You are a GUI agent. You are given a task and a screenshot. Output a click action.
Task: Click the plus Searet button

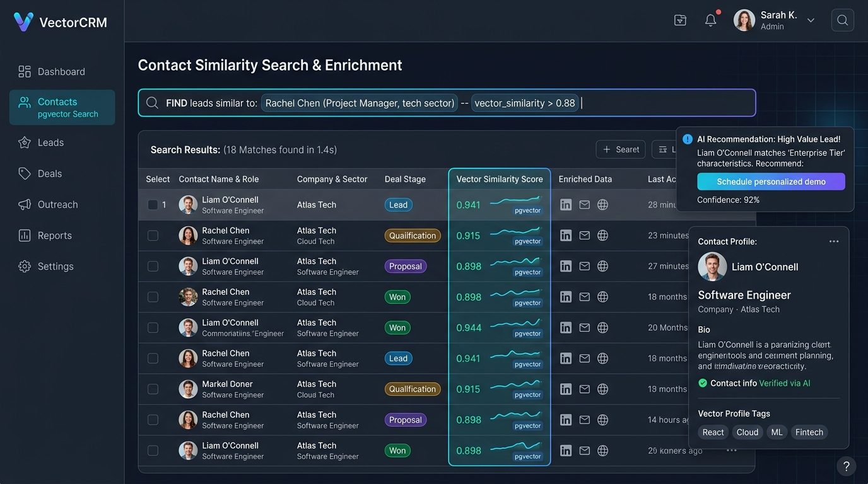(x=621, y=149)
